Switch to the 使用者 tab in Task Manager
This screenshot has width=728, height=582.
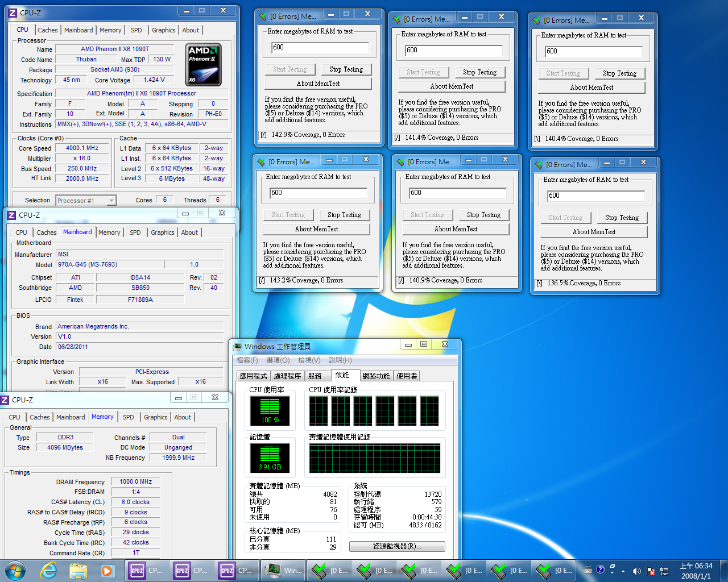click(407, 376)
